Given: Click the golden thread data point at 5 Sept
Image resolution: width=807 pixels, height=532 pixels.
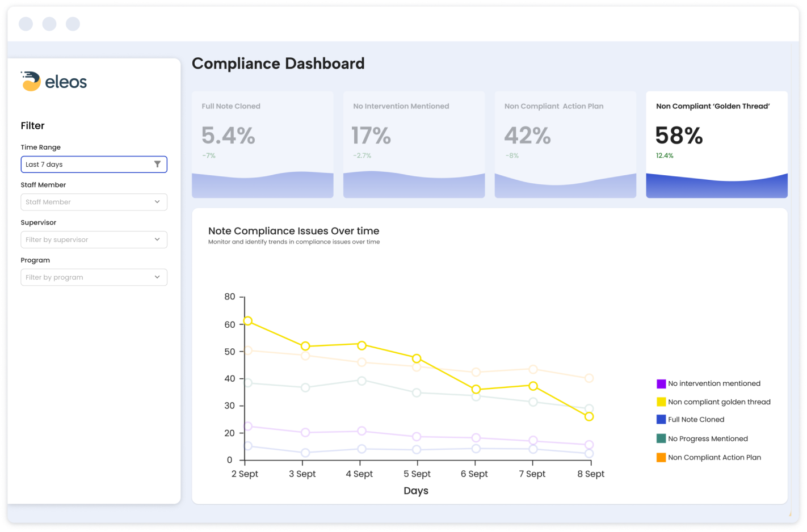Looking at the screenshot, I should click(x=417, y=358).
